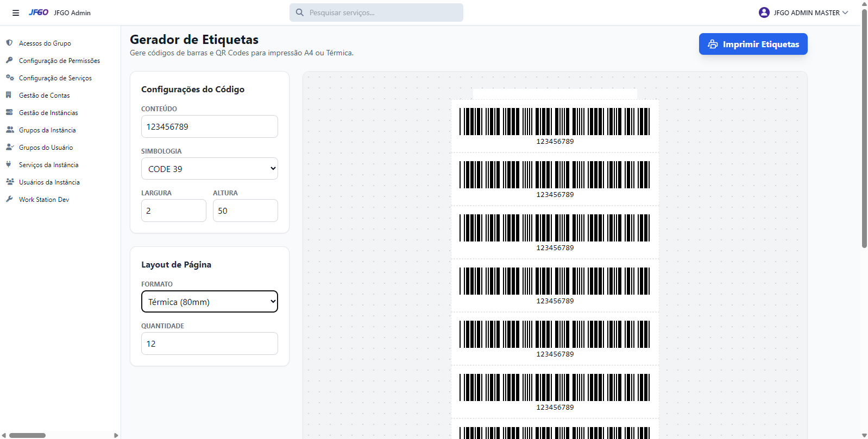Go to Usuários da Instância page
This screenshot has width=868, height=439.
(x=49, y=182)
